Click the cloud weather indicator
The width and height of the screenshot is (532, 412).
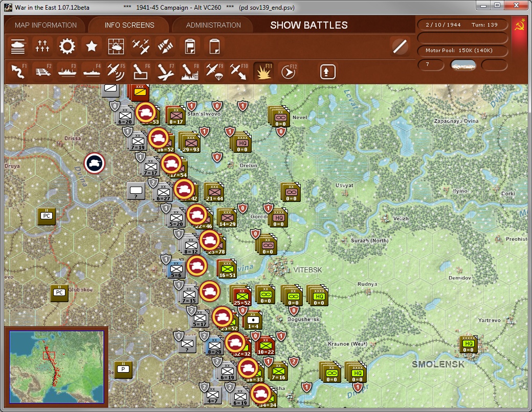(x=463, y=65)
